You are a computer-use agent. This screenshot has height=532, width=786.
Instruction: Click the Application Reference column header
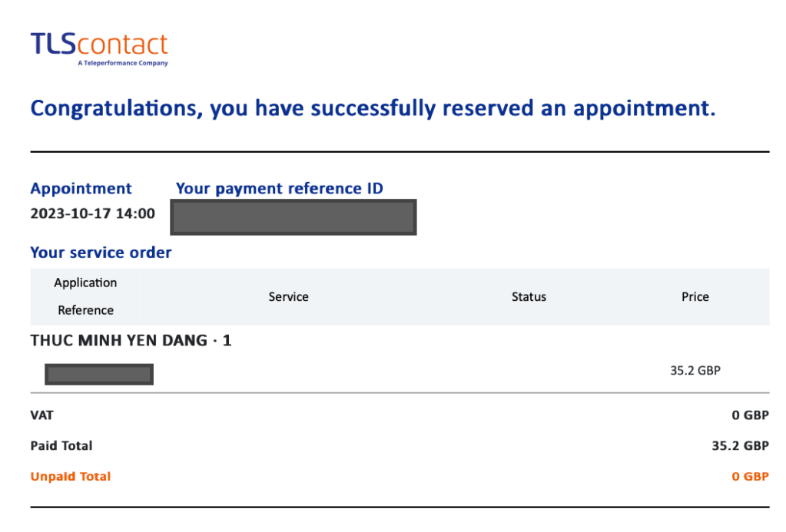[85, 296]
